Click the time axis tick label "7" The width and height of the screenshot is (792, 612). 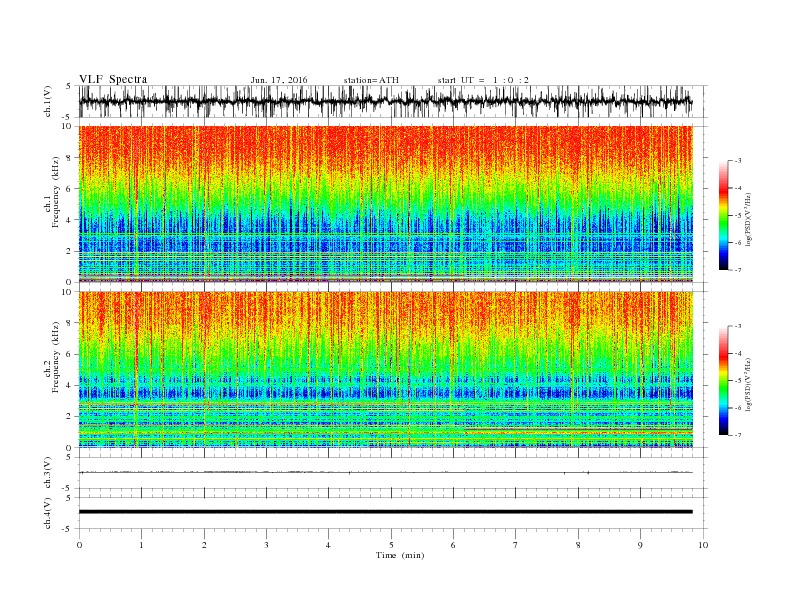[516, 545]
